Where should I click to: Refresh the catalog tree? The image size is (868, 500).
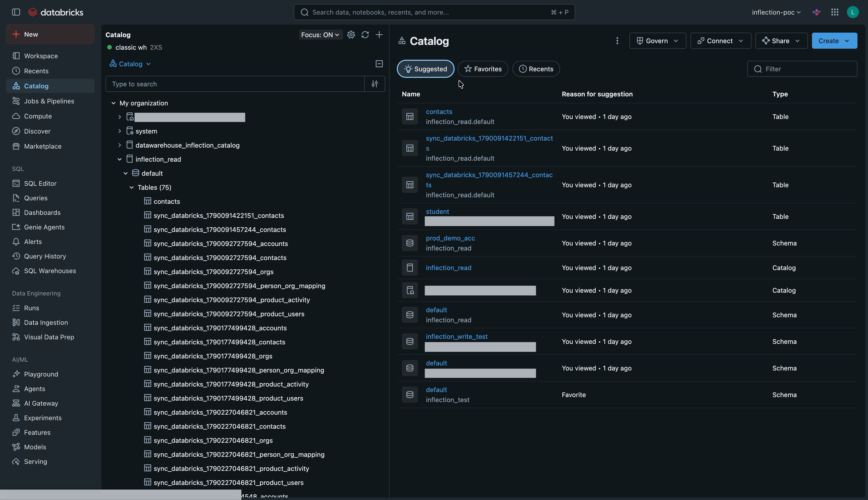coord(365,35)
